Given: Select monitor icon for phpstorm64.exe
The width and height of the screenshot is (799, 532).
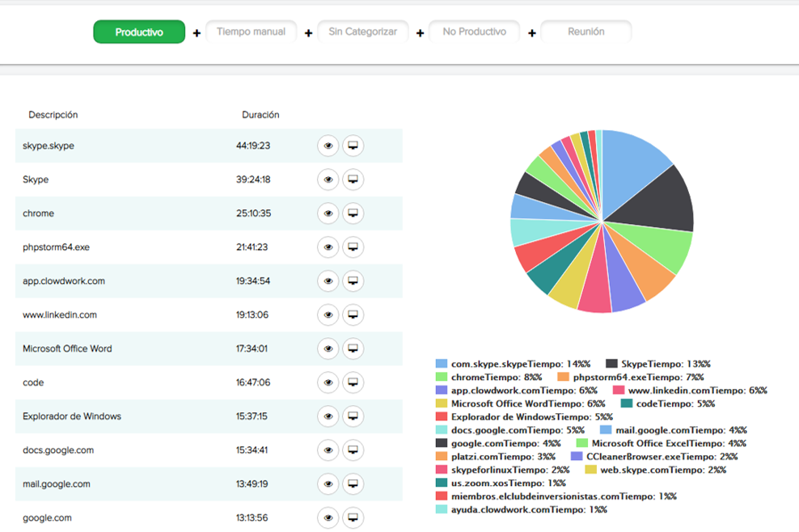Looking at the screenshot, I should pos(353,247).
